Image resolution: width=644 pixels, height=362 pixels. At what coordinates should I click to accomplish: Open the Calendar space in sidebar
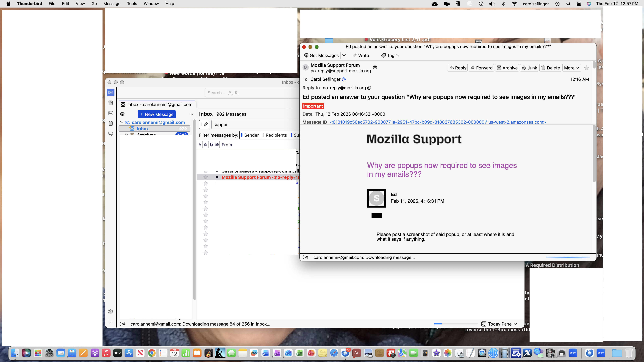click(x=111, y=113)
